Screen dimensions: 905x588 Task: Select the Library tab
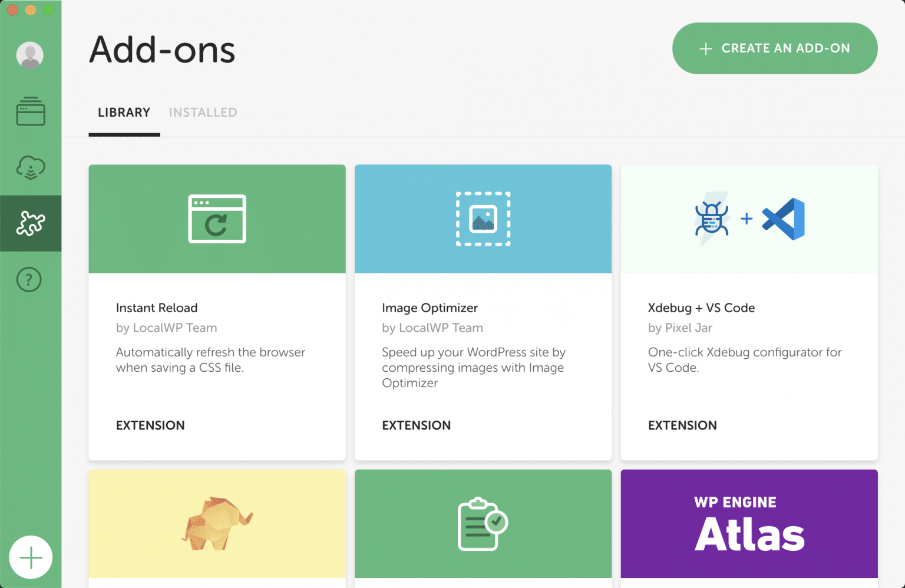click(124, 113)
